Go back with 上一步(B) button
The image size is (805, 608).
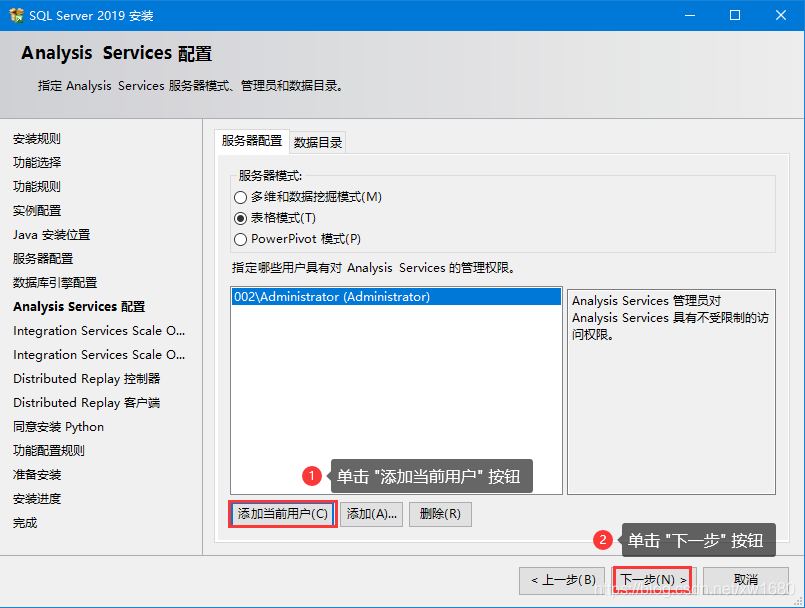point(561,580)
